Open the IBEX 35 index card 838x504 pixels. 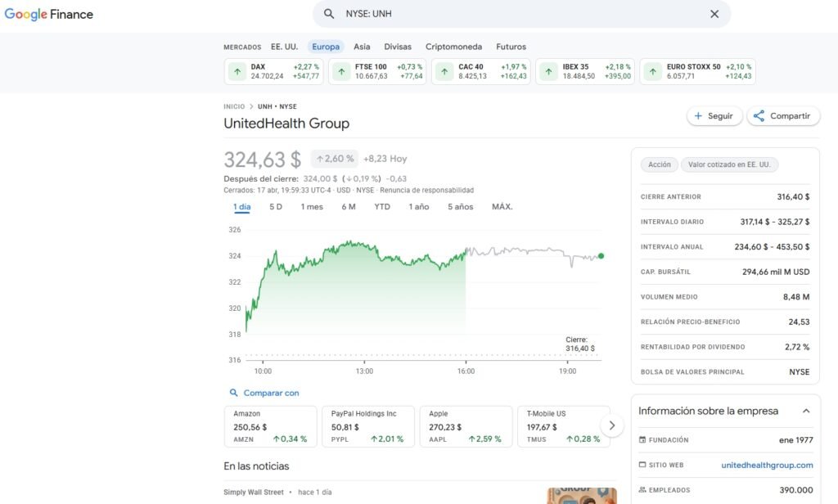point(585,71)
